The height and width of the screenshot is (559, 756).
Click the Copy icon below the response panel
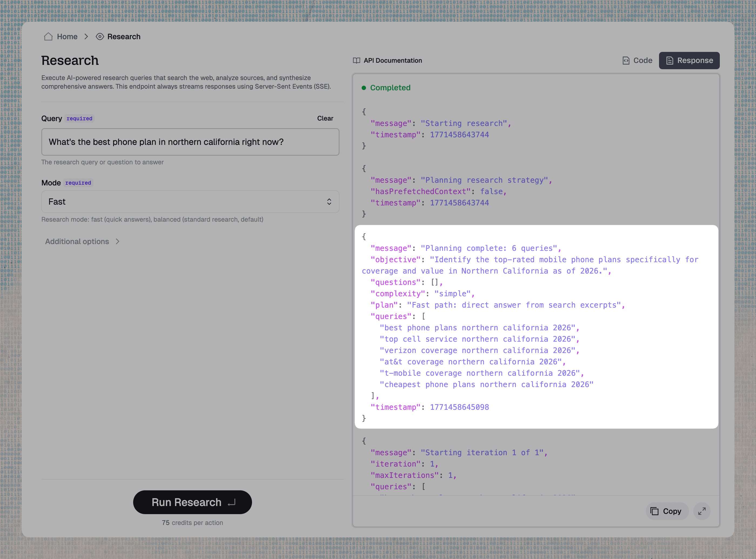coord(655,511)
